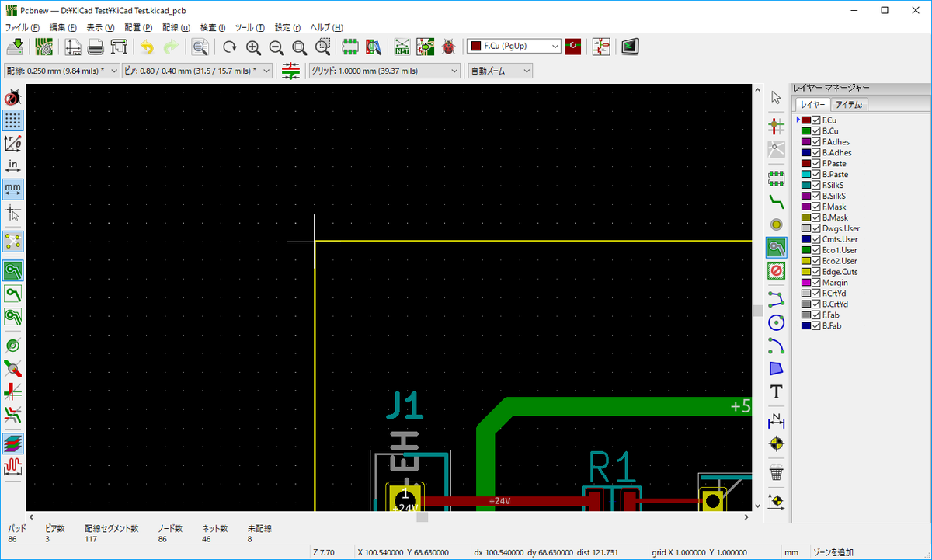Click the Print board icon

coord(96,47)
